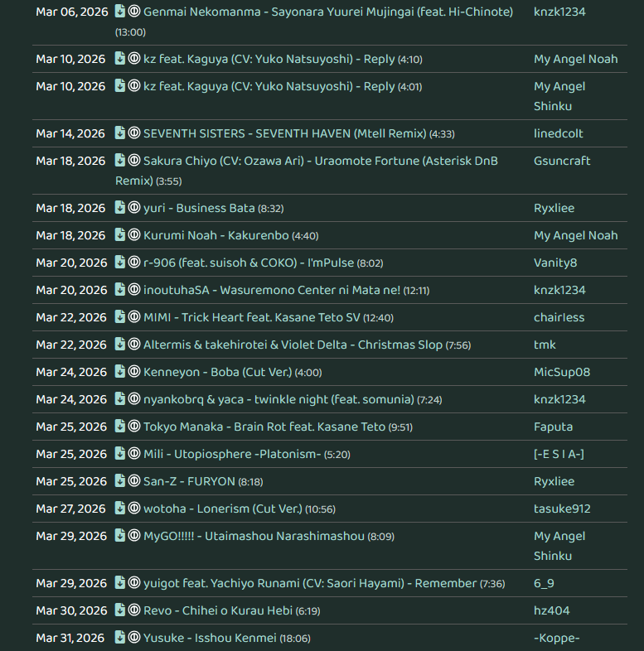Open kz feat. Kaguya Reply (4:01) beatmap
The image size is (644, 651).
tap(269, 86)
